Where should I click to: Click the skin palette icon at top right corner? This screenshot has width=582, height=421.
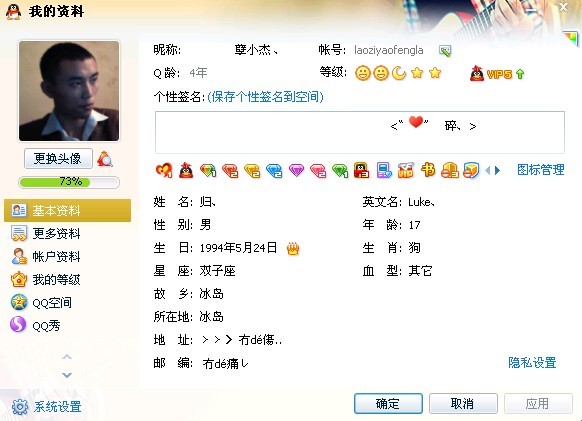tap(572, 38)
